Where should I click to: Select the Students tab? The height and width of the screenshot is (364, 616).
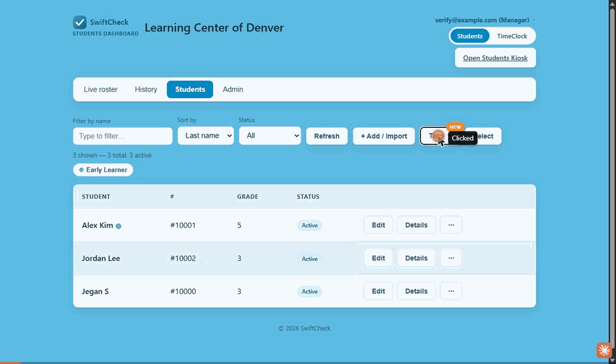[x=190, y=89]
